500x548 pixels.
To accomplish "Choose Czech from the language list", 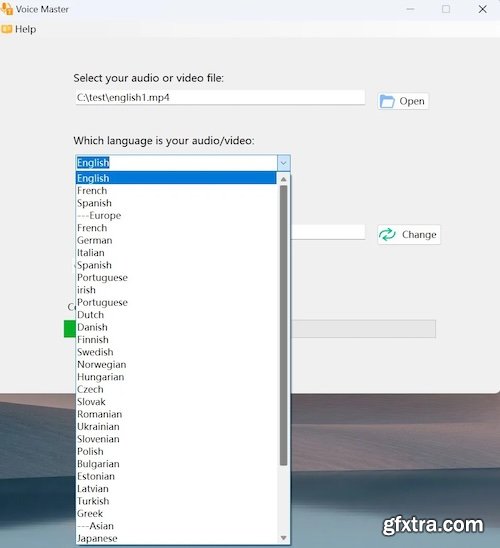I will 176,389.
